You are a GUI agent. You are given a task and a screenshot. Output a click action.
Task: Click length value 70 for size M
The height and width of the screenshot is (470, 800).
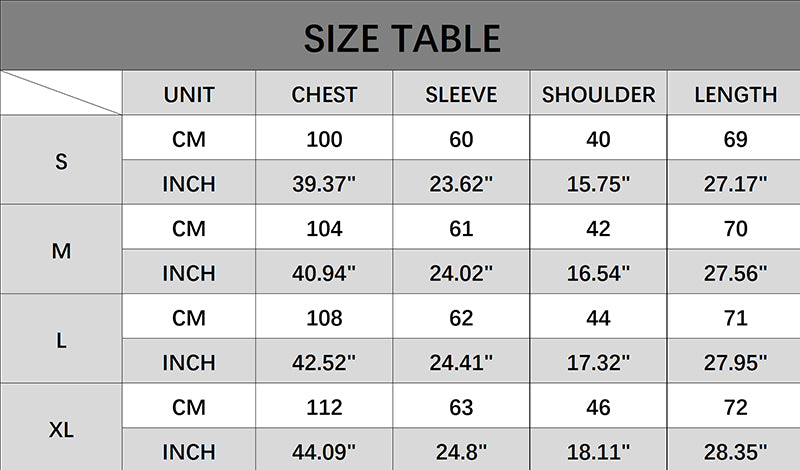click(735, 229)
